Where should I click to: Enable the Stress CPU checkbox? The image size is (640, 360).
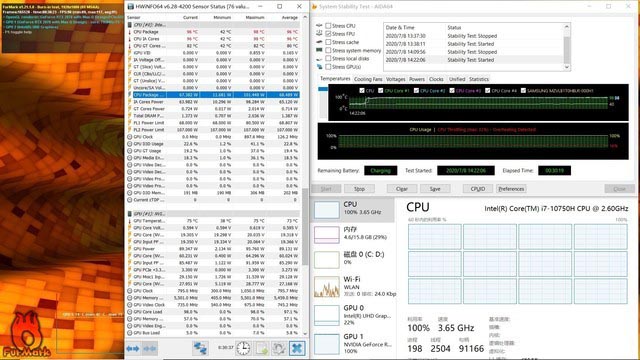point(328,25)
